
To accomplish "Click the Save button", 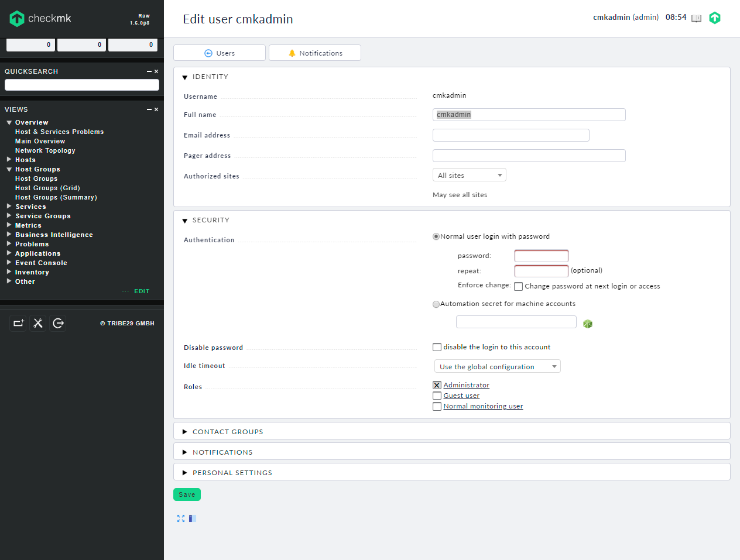I will pos(187,494).
